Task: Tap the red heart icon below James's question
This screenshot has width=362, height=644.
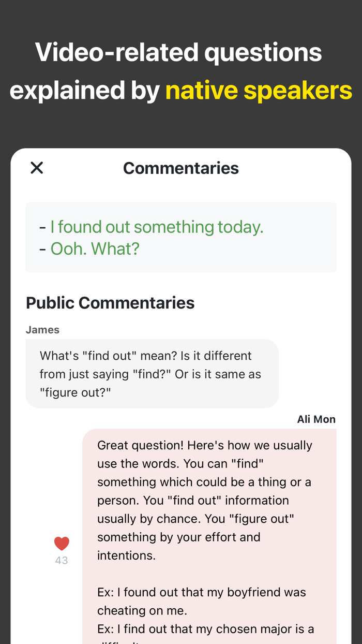Action: click(62, 542)
